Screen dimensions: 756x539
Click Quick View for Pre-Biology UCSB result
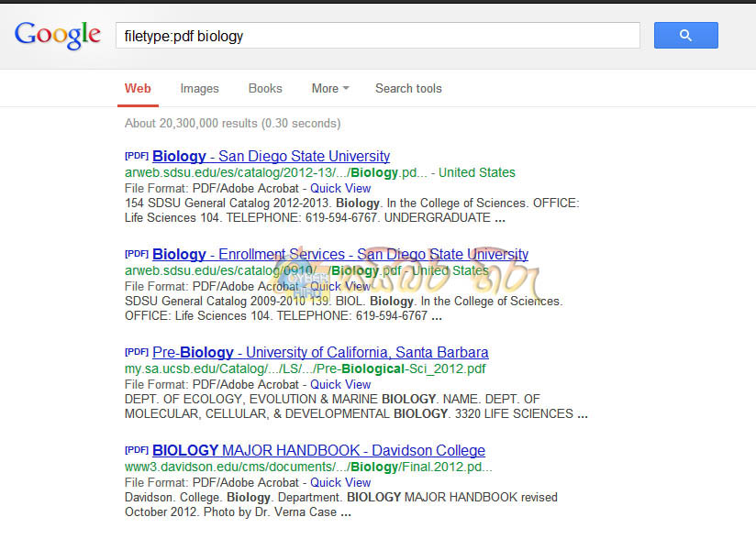point(340,384)
